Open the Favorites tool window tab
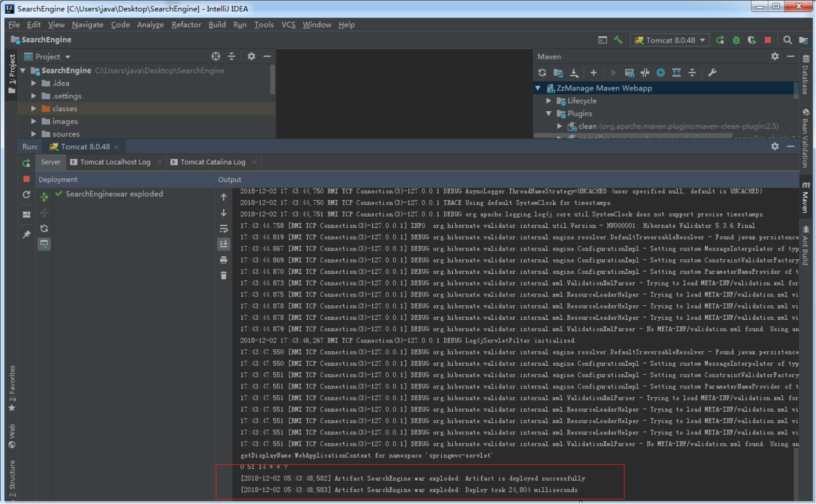The width and height of the screenshot is (816, 504). 12,388
